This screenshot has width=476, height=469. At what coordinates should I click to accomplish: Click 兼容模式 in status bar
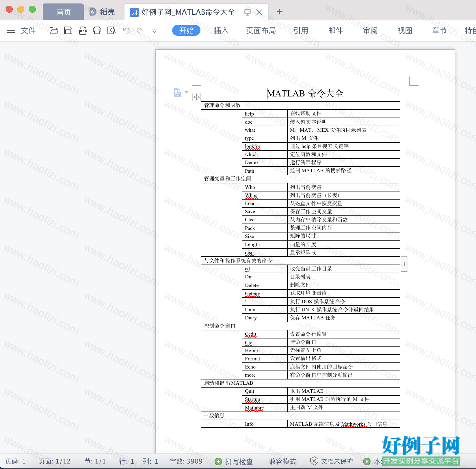283,461
